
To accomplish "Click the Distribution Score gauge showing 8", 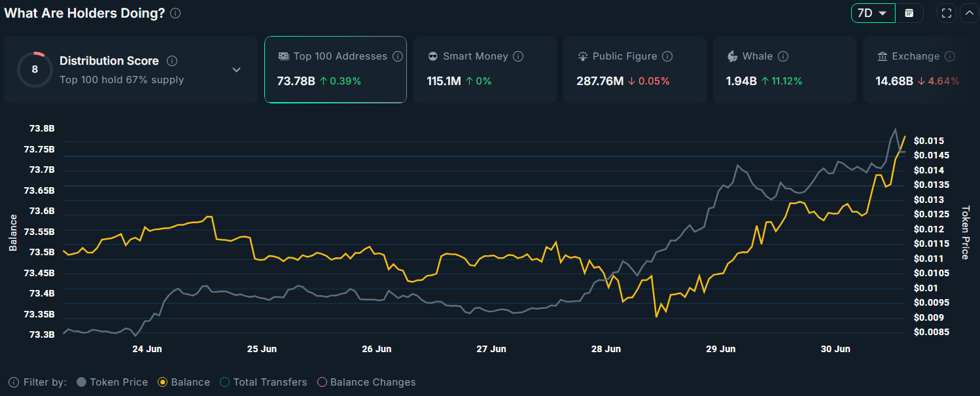I will (35, 69).
